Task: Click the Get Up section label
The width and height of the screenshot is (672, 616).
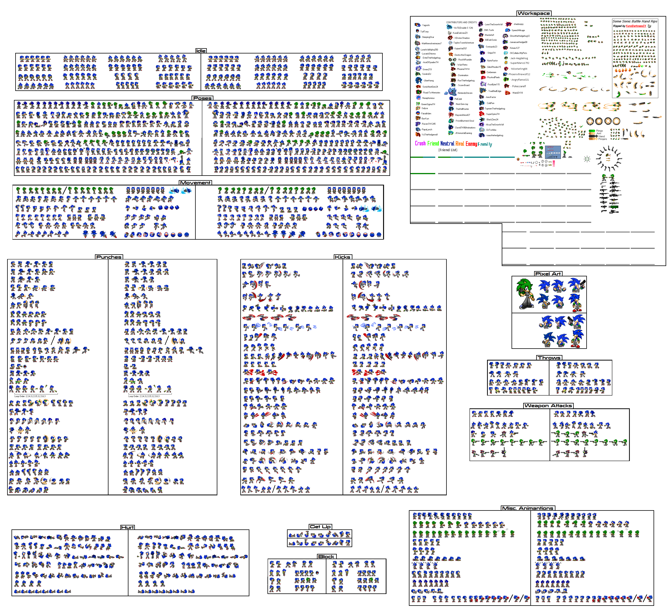Action: point(320,526)
